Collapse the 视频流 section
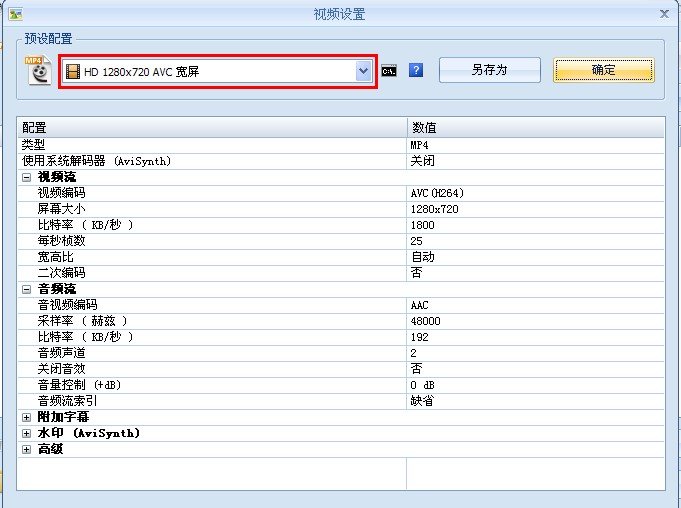 (x=26, y=177)
